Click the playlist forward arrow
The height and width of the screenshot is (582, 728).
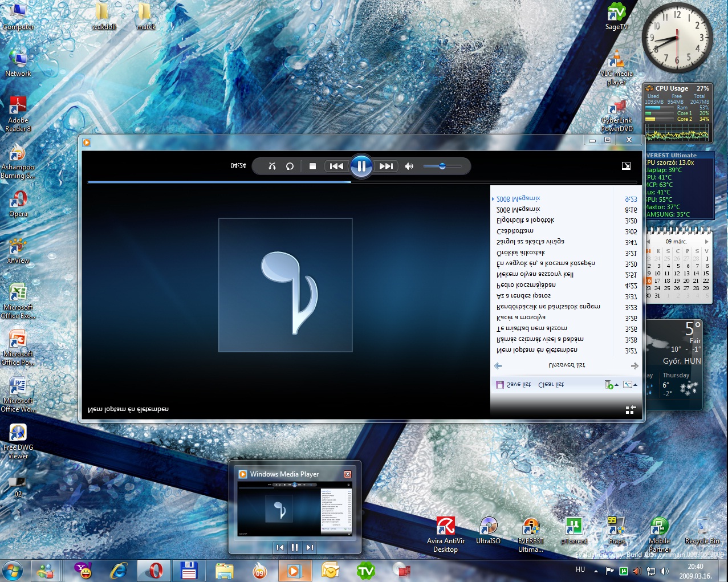tap(634, 365)
